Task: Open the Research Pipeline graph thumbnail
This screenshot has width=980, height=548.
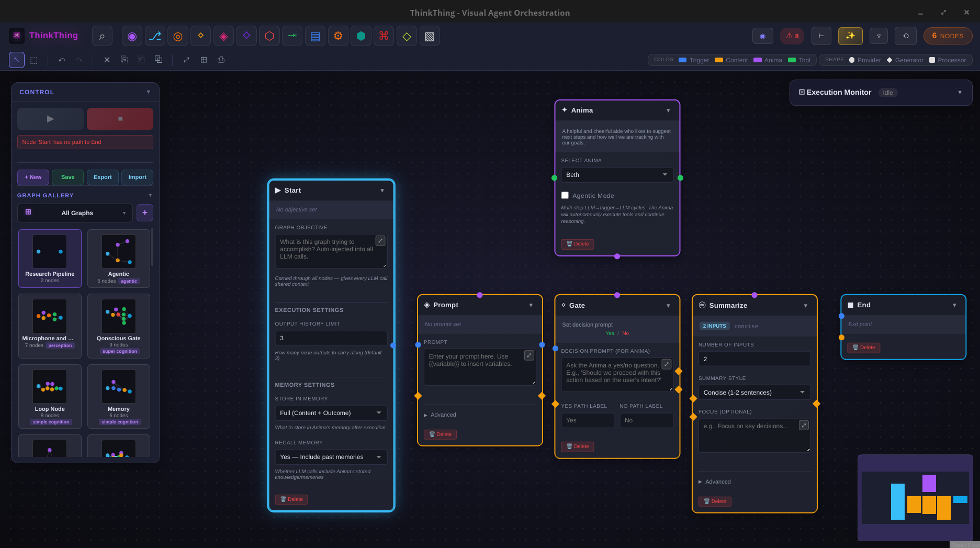Action: pyautogui.click(x=50, y=259)
